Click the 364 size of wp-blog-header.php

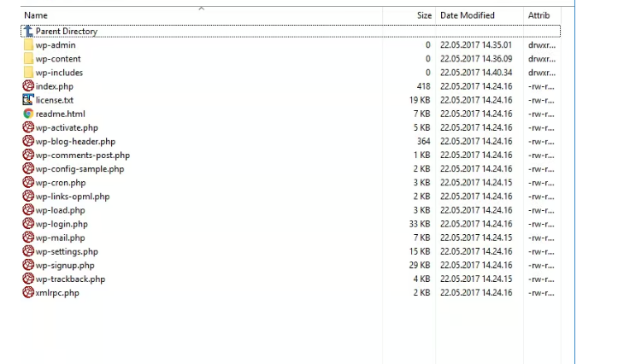click(424, 142)
